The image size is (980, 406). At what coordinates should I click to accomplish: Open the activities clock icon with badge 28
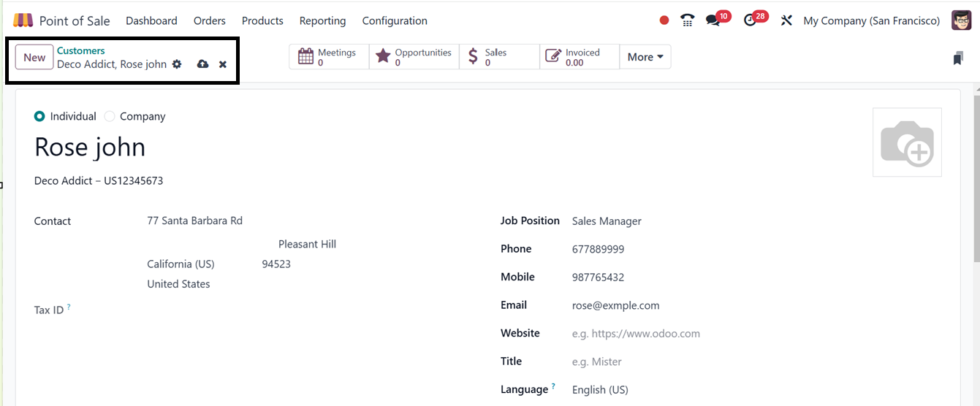point(751,20)
